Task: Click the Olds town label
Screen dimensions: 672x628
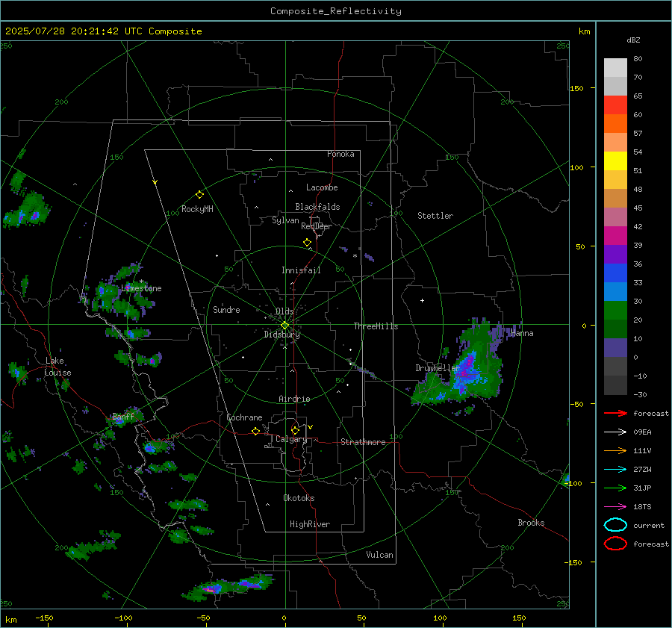Action: point(284,311)
